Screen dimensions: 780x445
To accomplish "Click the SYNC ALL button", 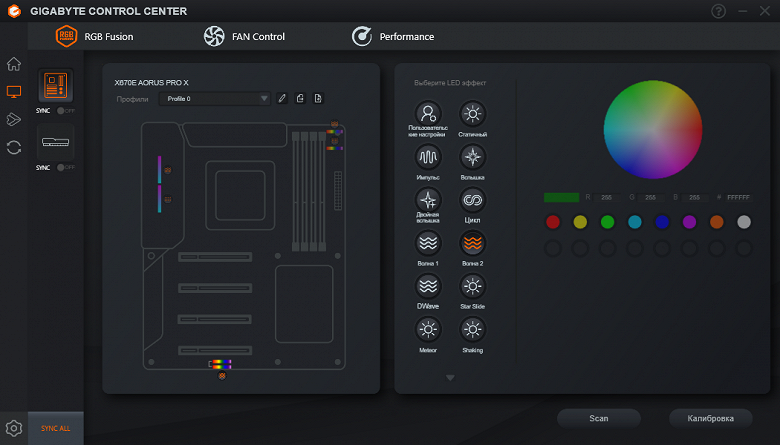I will point(56,428).
